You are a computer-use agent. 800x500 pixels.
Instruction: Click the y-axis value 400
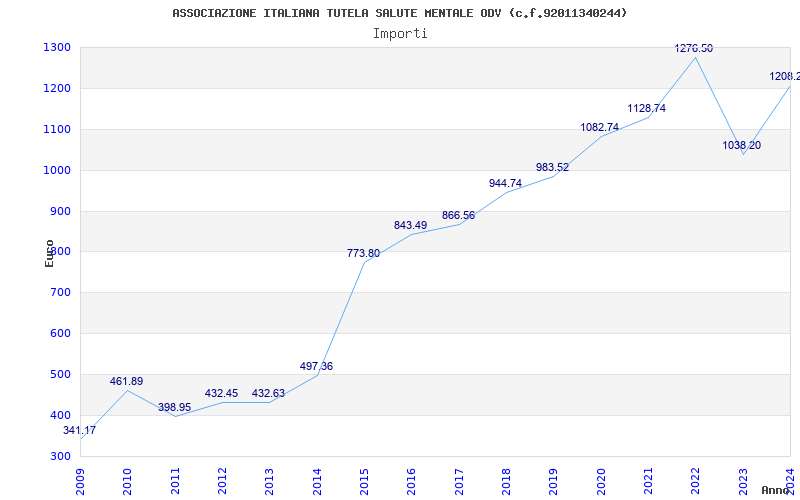click(x=61, y=415)
